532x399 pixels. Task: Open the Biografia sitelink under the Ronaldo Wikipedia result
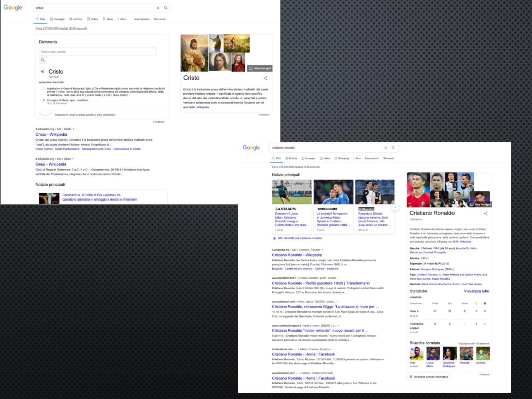point(277,269)
